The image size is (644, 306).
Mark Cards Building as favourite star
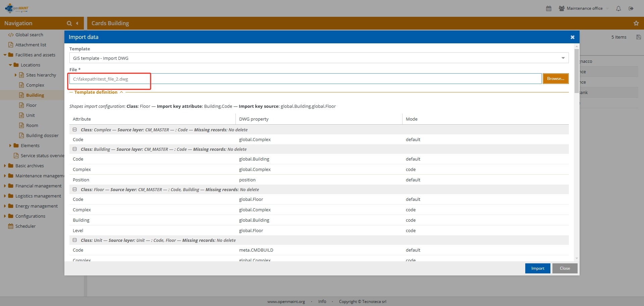coord(636,23)
